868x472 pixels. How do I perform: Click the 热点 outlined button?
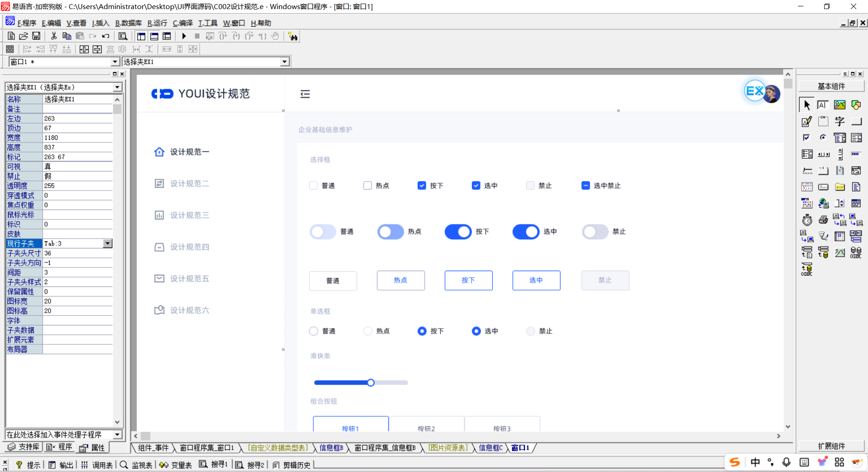click(x=401, y=281)
